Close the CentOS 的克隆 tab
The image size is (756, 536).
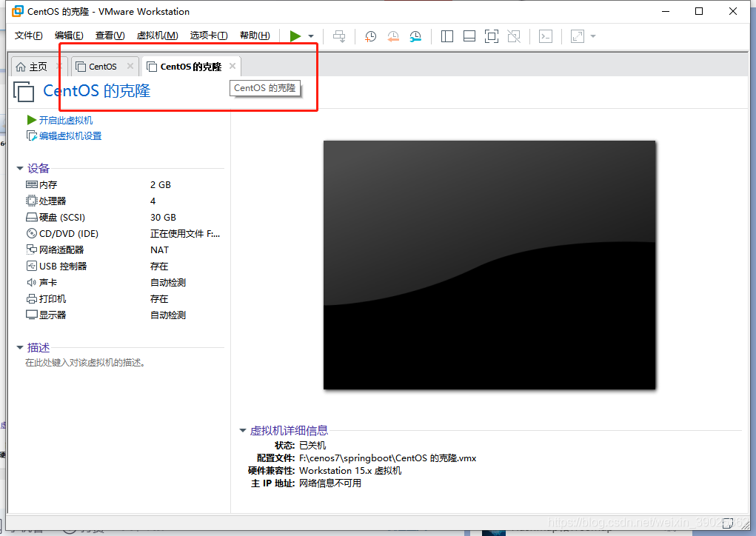(233, 66)
